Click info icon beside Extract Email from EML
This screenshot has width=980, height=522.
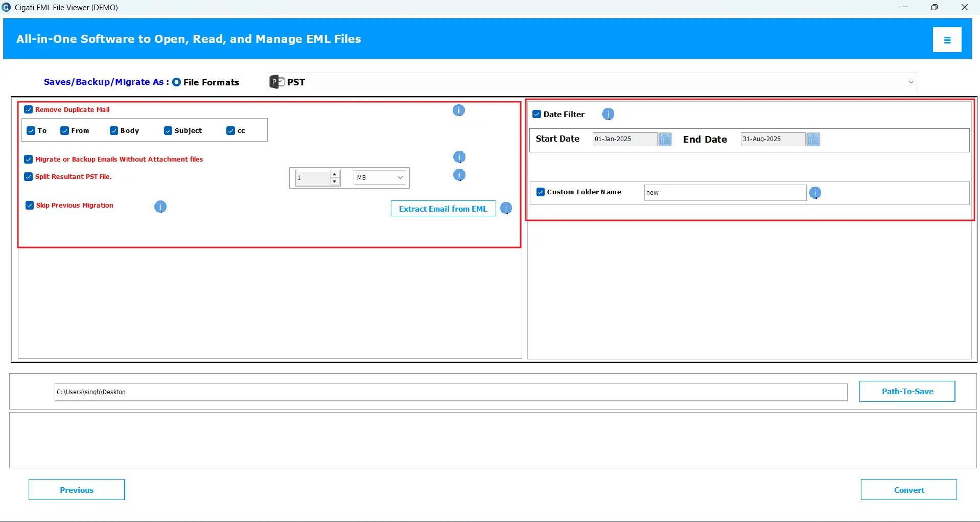(x=506, y=209)
